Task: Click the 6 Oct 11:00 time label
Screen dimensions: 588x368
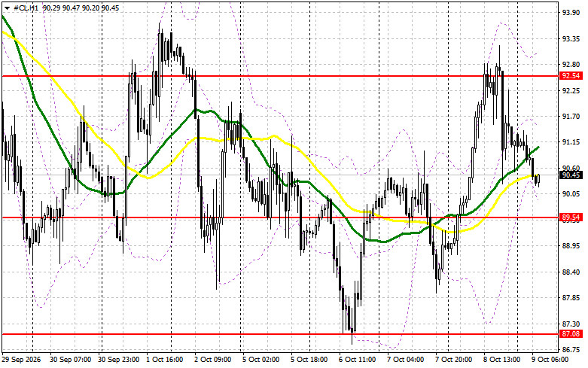Action: (358, 360)
